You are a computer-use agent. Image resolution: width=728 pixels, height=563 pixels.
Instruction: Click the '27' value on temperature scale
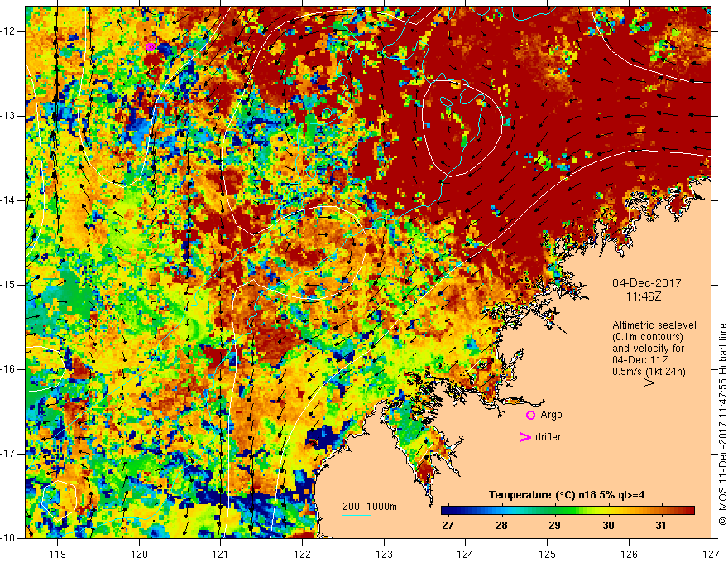coord(448,526)
